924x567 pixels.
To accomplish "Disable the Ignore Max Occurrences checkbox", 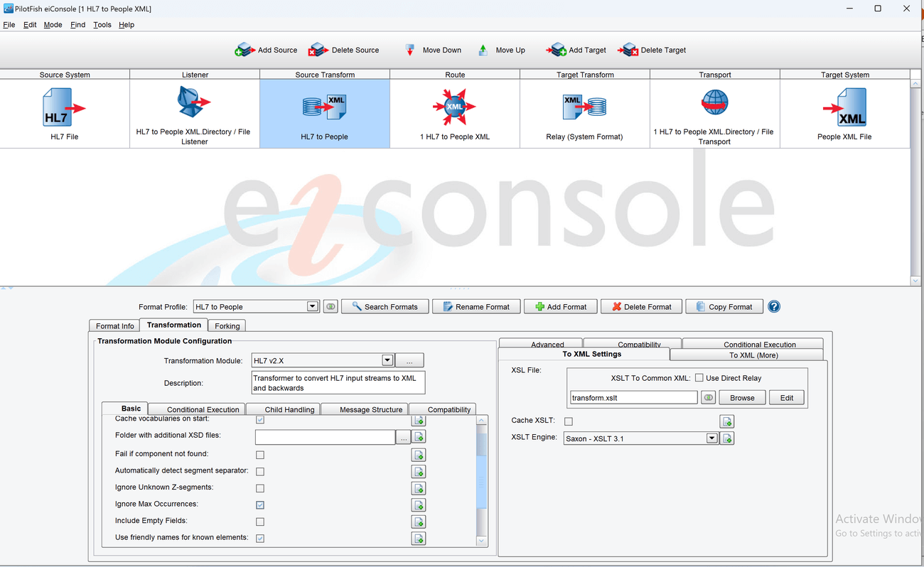I will 260,504.
